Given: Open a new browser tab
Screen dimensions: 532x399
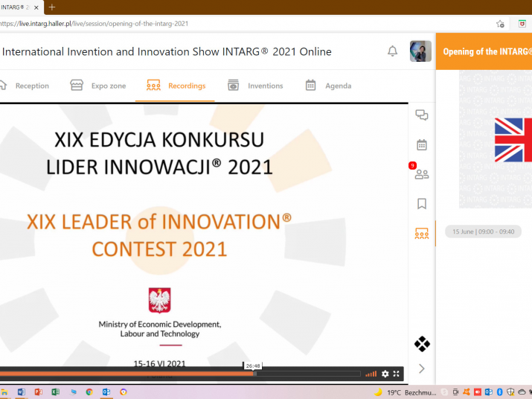Looking at the screenshot, I should click(x=52, y=7).
